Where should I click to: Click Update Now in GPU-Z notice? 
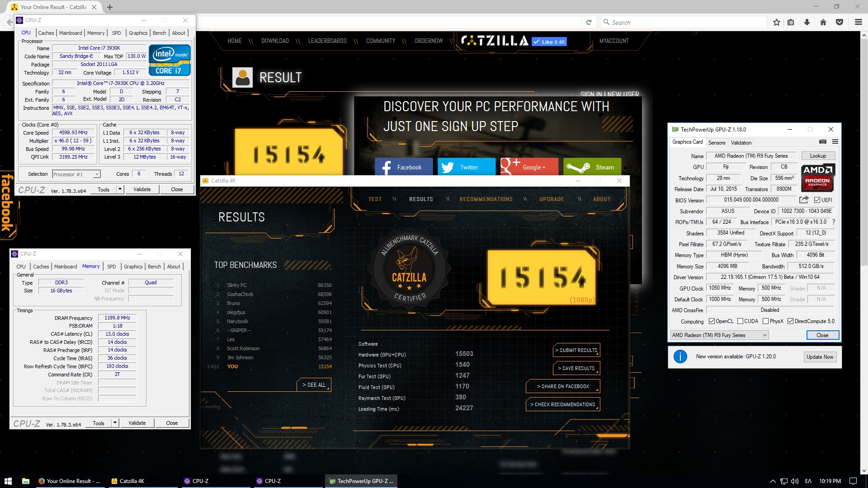[820, 357]
